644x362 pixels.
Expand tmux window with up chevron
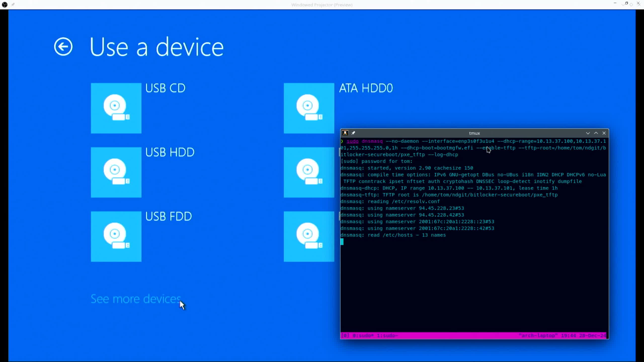(596, 133)
